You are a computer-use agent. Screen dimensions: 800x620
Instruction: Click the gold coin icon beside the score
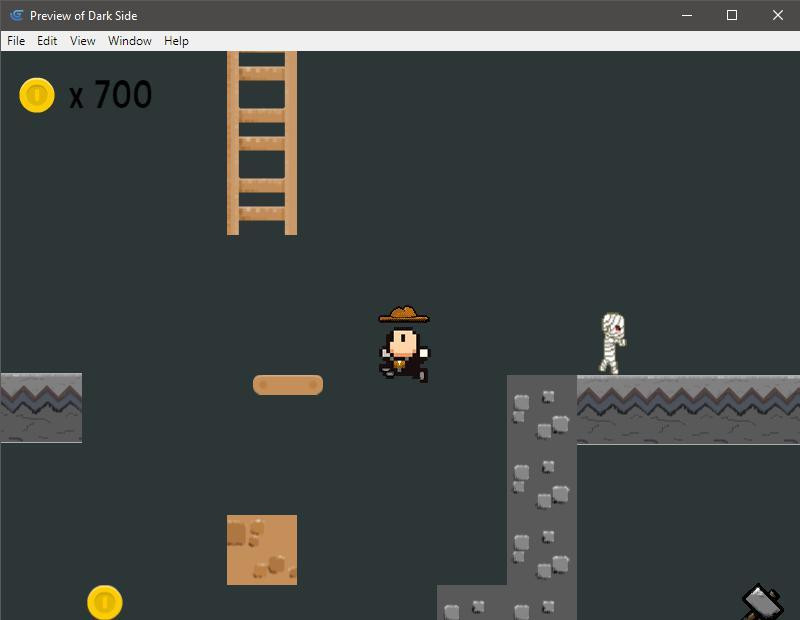[37, 95]
